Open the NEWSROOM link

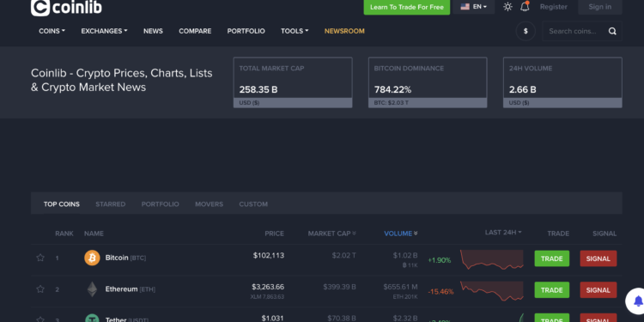[344, 31]
